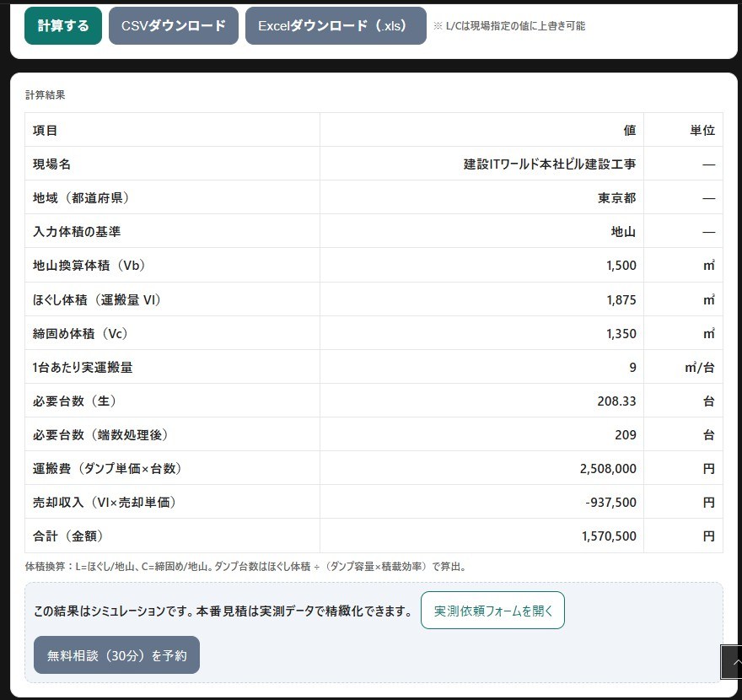The width and height of the screenshot is (742, 700).
Task: Select the 2,508,000 transport cost value
Action: pyautogui.click(x=609, y=468)
